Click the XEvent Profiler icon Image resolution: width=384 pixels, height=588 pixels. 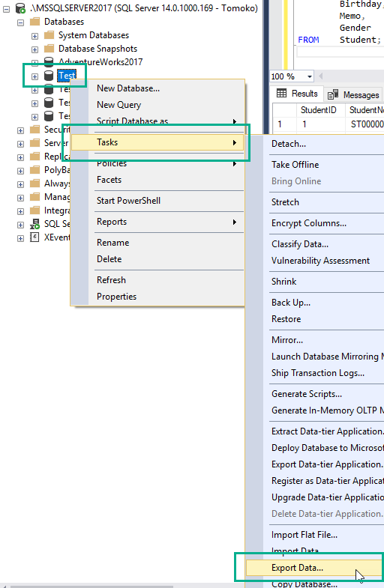point(34,237)
